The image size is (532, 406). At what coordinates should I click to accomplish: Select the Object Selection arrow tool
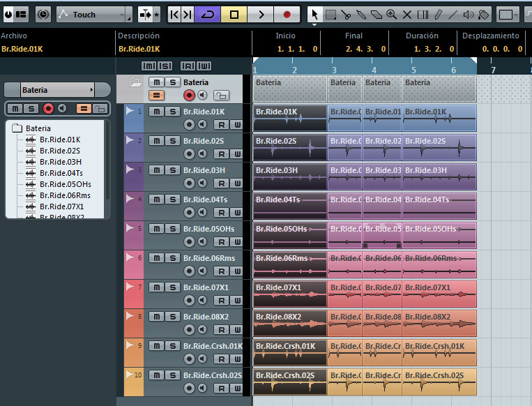[x=314, y=15]
